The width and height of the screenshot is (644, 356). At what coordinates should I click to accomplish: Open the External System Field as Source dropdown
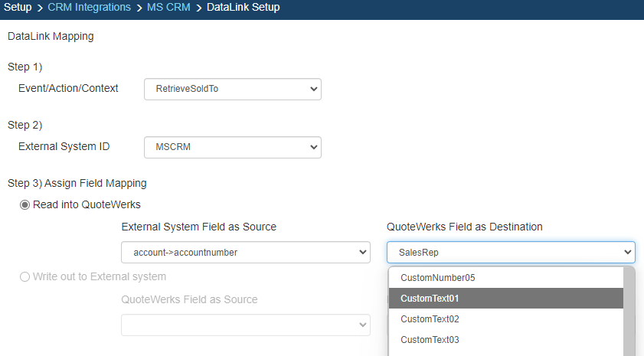coord(245,253)
